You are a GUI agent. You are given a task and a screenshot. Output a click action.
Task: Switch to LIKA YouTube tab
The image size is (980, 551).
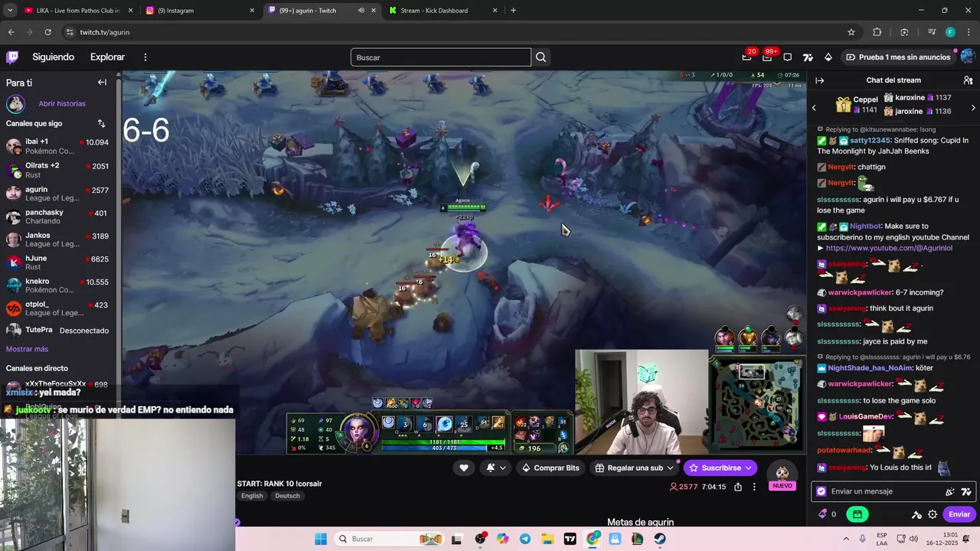pos(77,11)
